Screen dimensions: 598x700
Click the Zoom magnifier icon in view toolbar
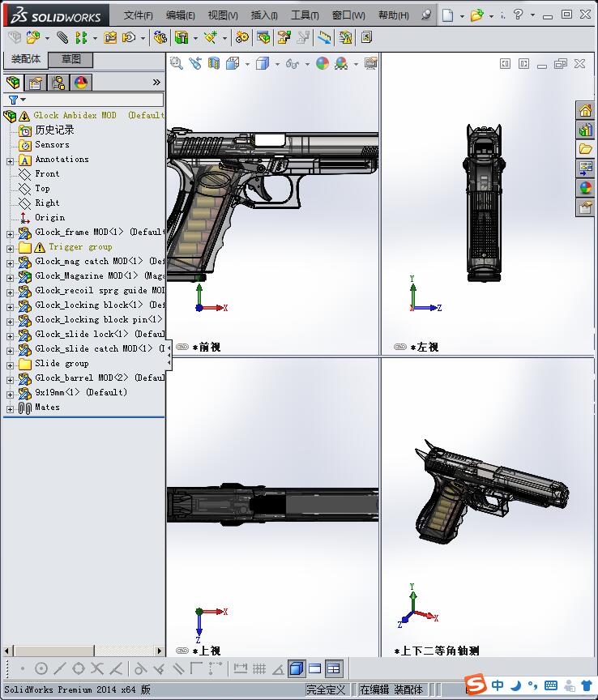point(177,63)
